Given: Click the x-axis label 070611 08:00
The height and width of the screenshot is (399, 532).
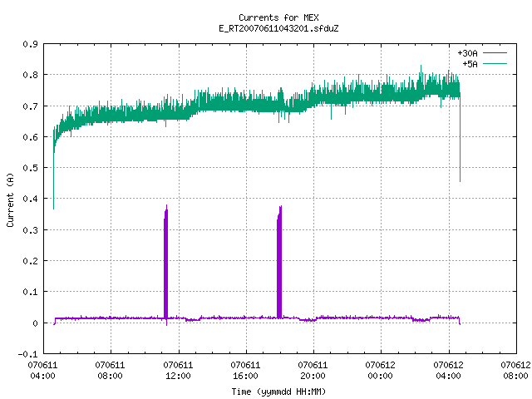Looking at the screenshot, I should tap(110, 371).
